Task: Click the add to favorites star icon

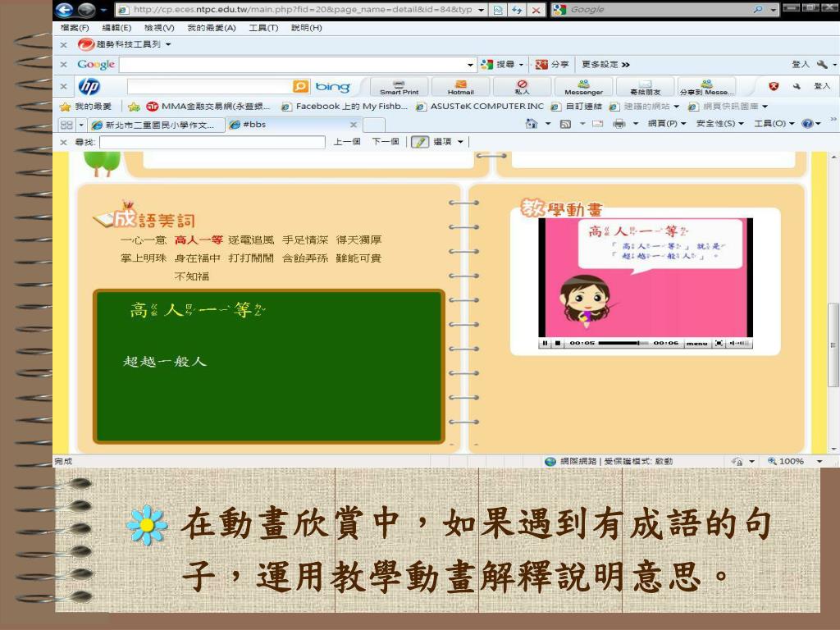Action: pyautogui.click(x=134, y=107)
